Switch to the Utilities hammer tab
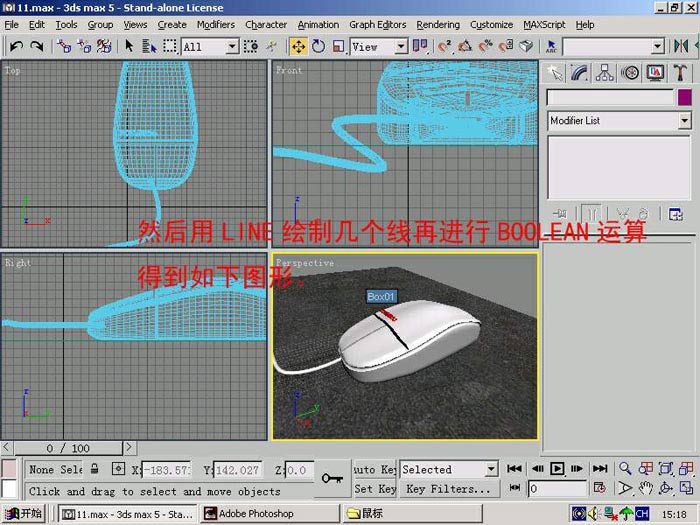This screenshot has width=700, height=525. (x=680, y=73)
